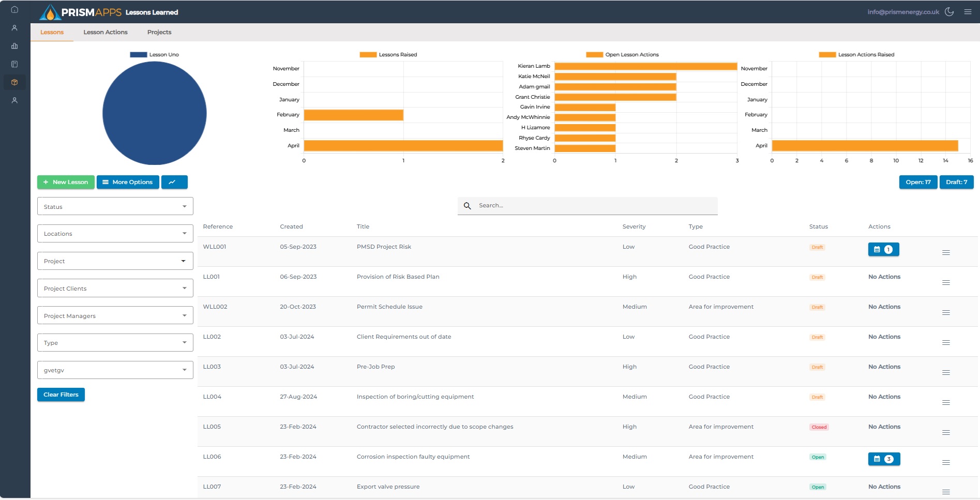Switch to the Lesson Actions tab
This screenshot has height=500, width=980.
coord(105,32)
